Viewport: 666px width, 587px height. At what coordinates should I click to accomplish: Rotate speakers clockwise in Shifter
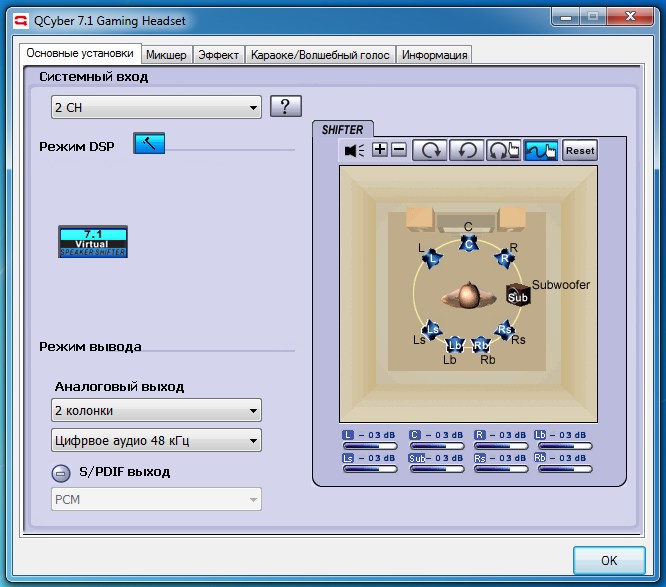pos(429,150)
